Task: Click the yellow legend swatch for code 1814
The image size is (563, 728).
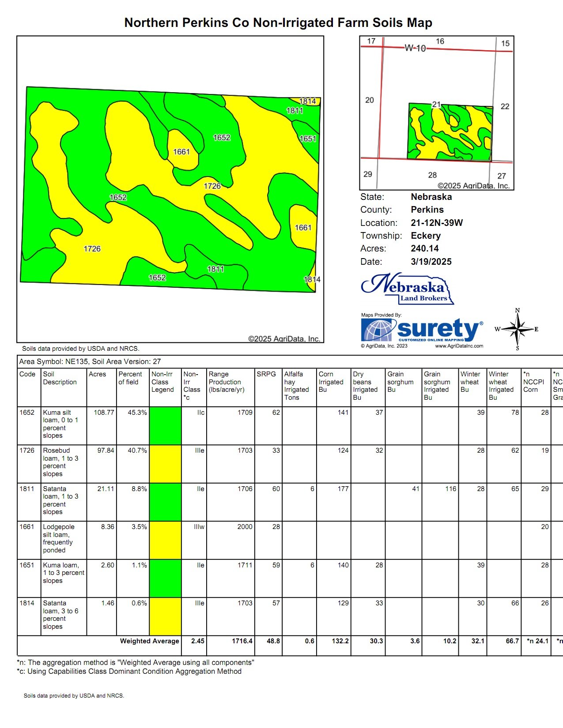Action: pos(165,616)
